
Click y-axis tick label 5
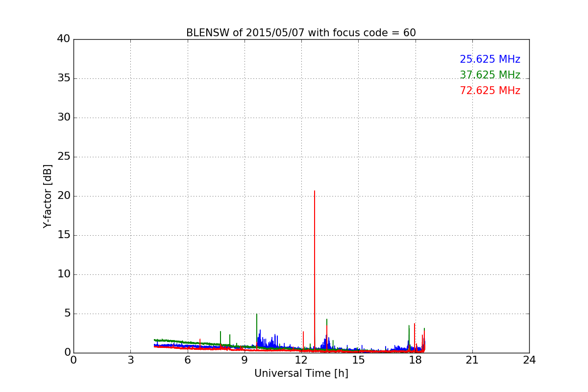(67, 313)
